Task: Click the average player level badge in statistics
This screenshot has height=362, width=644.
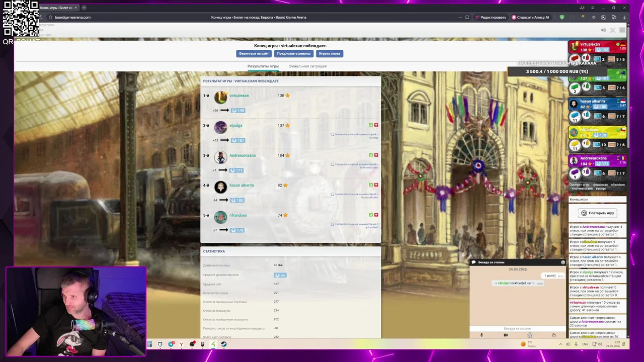Action: (x=280, y=275)
